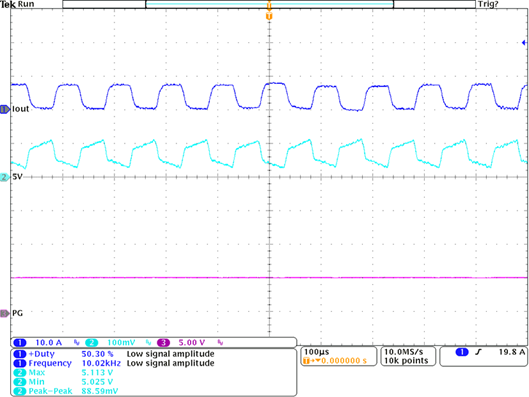
Task: Click the Peak-Peak 88.59mV measurement
Action: 66,391
